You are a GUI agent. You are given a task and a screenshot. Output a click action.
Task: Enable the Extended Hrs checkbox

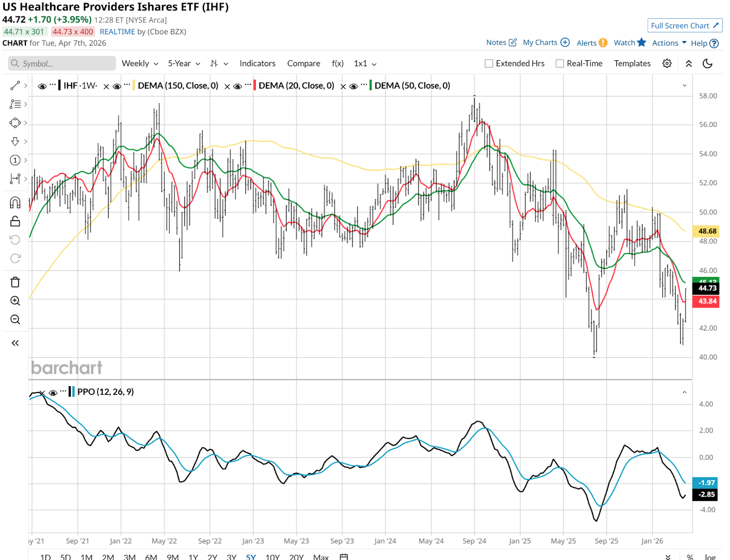pyautogui.click(x=489, y=63)
